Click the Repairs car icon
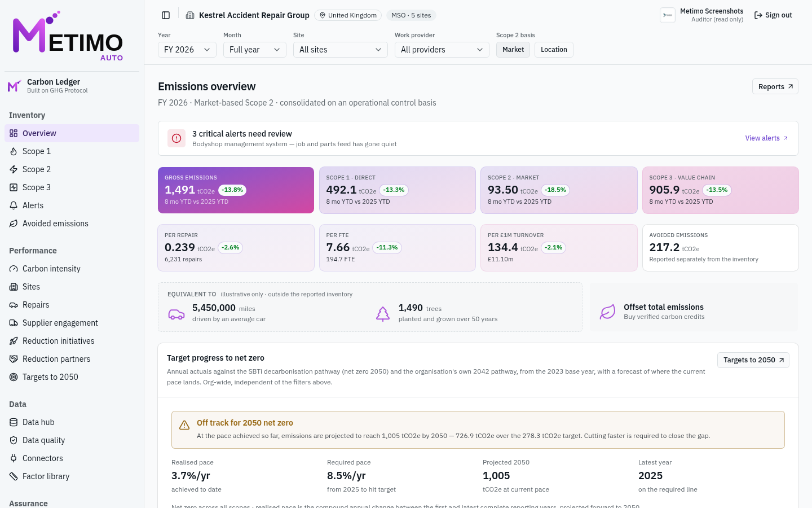This screenshot has width=812, height=508. pyautogui.click(x=14, y=305)
